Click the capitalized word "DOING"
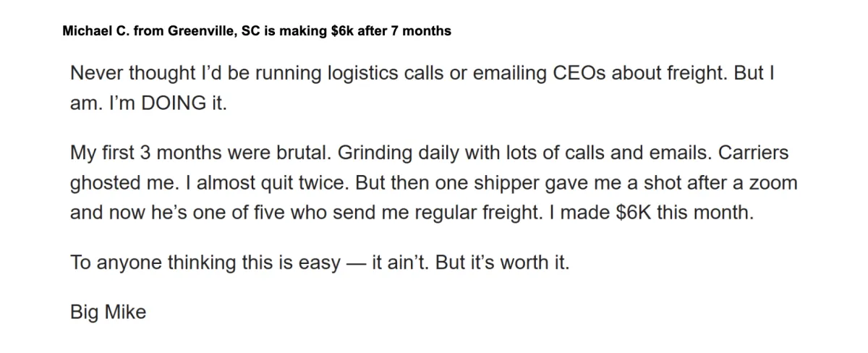The image size is (868, 353). 173,103
